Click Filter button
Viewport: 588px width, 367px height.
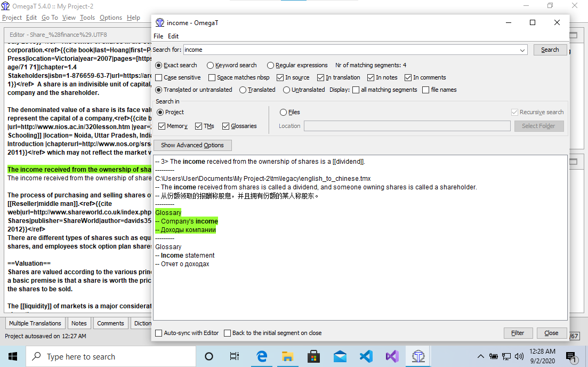(x=518, y=333)
